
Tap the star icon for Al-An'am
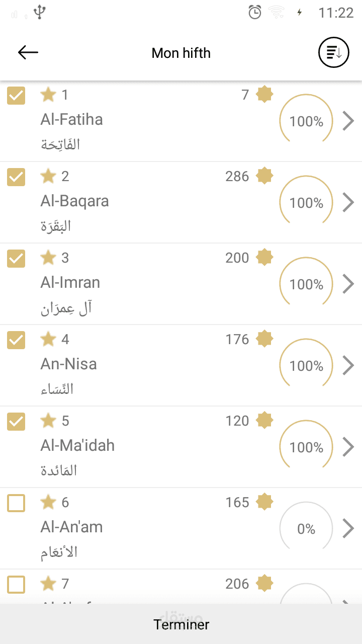click(48, 502)
